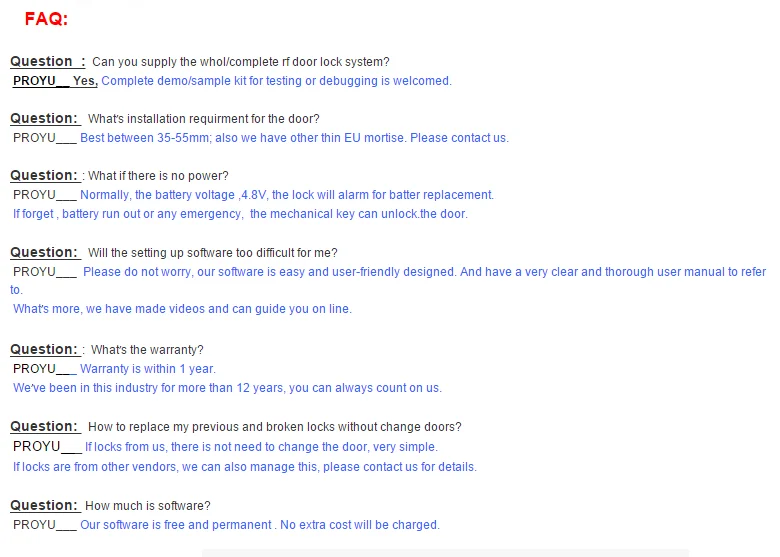Click the red FAQ heading
Viewport: 780px width, 557px height.
(46, 19)
